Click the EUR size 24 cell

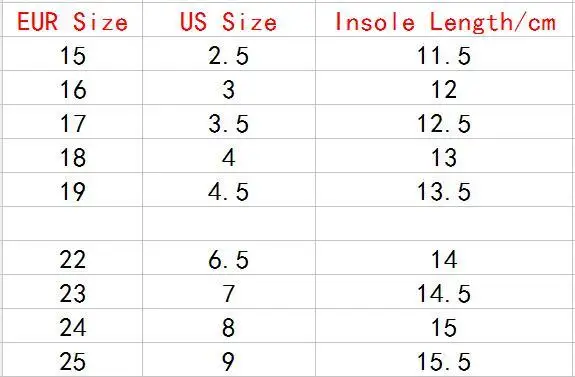click(x=73, y=326)
